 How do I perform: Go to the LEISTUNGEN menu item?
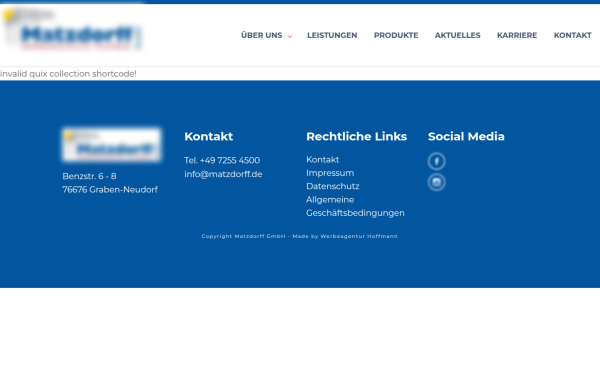[332, 35]
